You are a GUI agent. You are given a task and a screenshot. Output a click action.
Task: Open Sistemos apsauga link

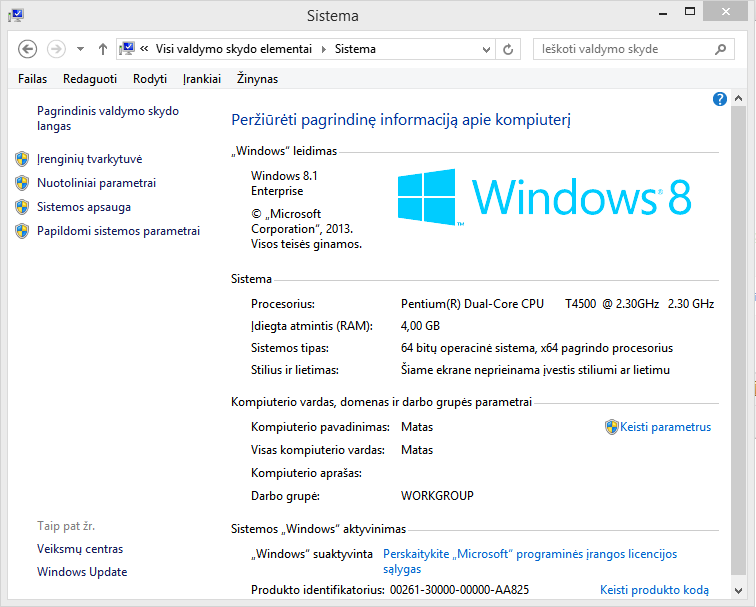84,207
